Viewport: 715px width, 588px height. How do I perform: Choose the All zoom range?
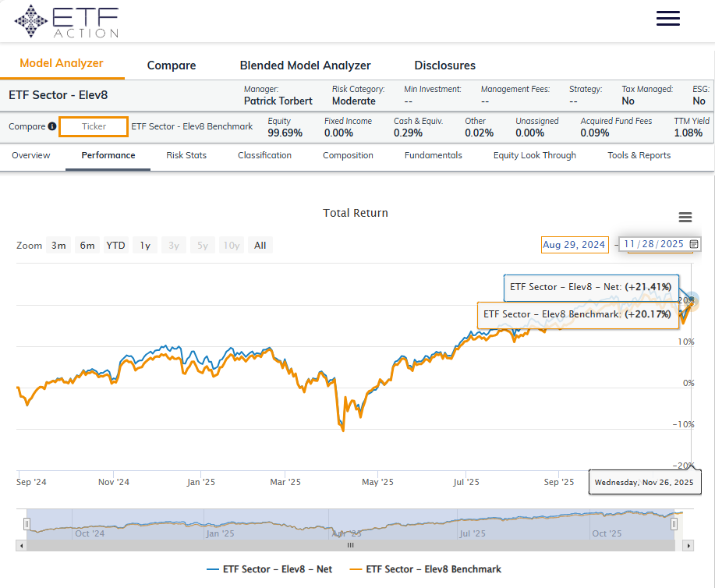[260, 246]
